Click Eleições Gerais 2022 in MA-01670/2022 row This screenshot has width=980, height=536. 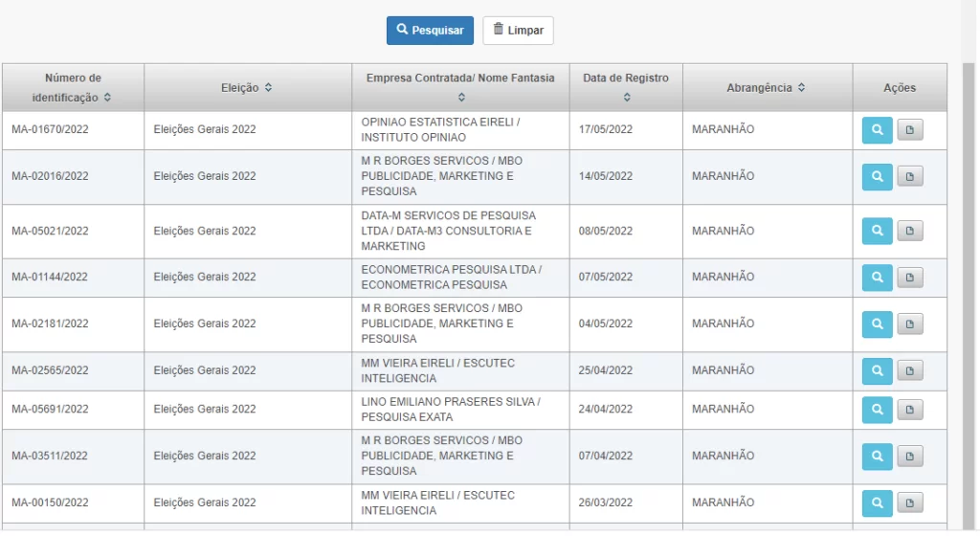point(205,129)
